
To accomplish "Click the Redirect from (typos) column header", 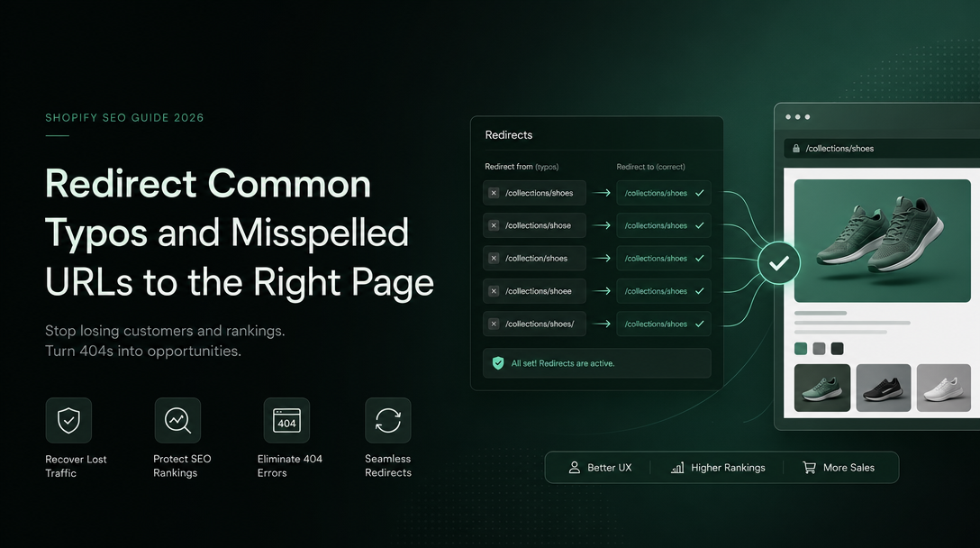I will pos(522,167).
